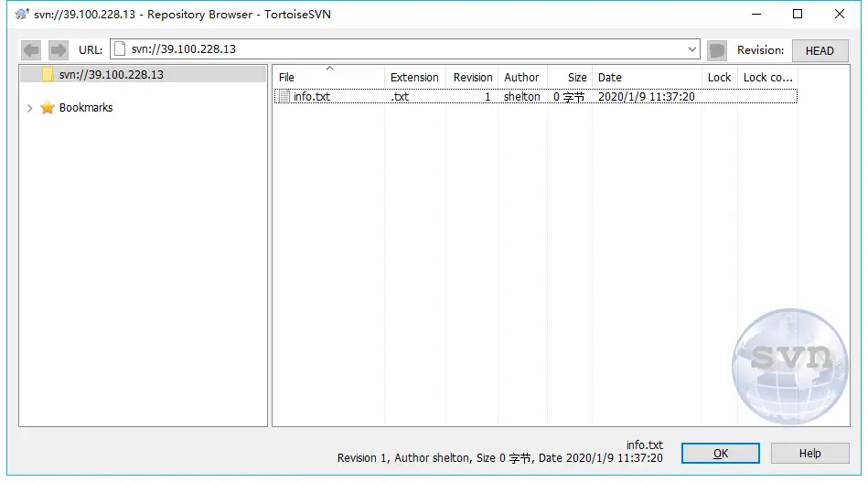
Task: Sort by the Lock comment column header
Action: pos(767,78)
